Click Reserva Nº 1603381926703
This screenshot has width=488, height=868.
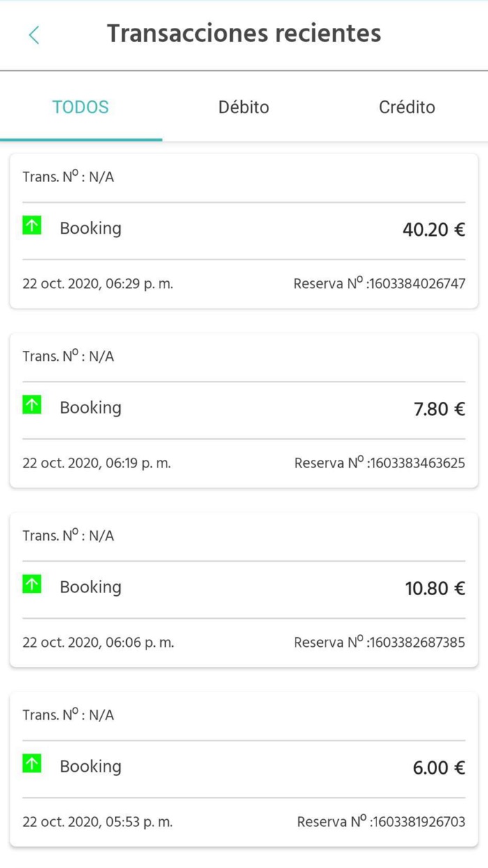pyautogui.click(x=381, y=822)
